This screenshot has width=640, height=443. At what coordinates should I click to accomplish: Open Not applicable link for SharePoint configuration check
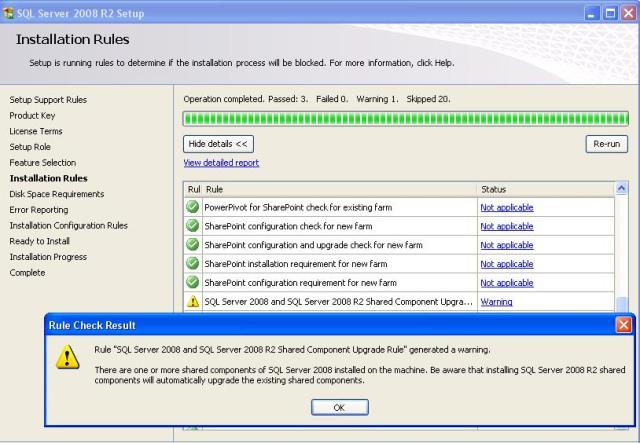[x=507, y=226]
